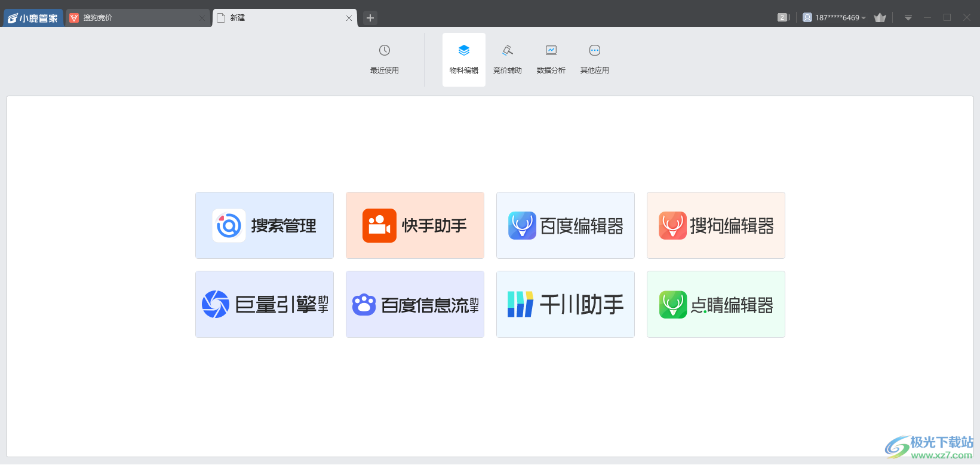Image resolution: width=980 pixels, height=465 pixels.
Task: Add a new tab with plus button
Action: click(370, 18)
